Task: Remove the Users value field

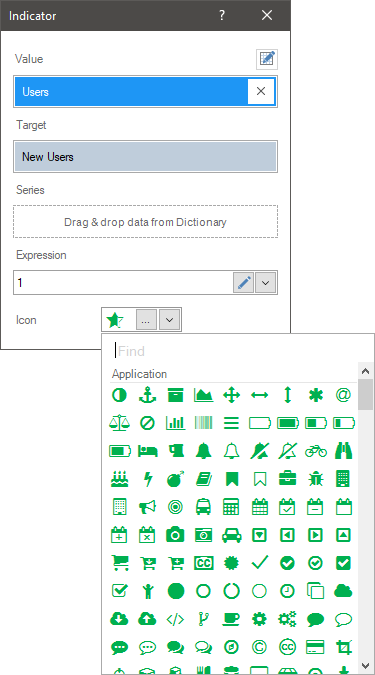Action: (261, 91)
